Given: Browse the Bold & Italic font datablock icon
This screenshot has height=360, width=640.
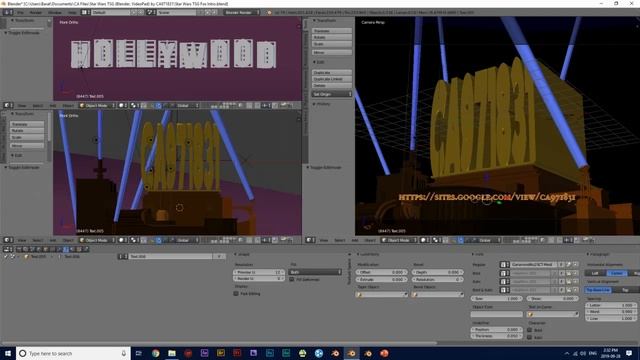Looking at the screenshot, I should click(x=505, y=290).
